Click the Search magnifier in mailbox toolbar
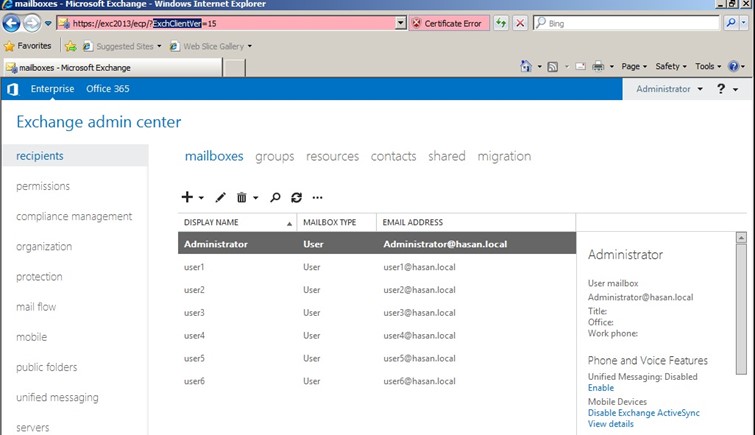755x435 pixels. click(x=275, y=198)
